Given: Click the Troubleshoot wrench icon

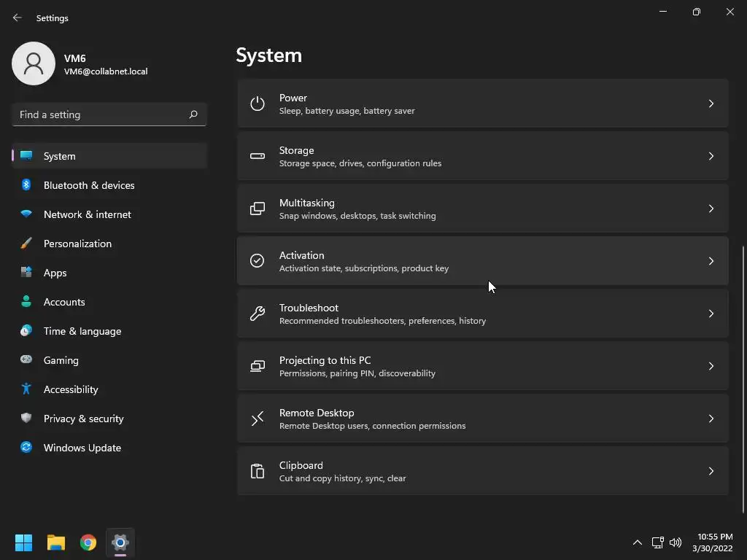Looking at the screenshot, I should click(x=258, y=314).
